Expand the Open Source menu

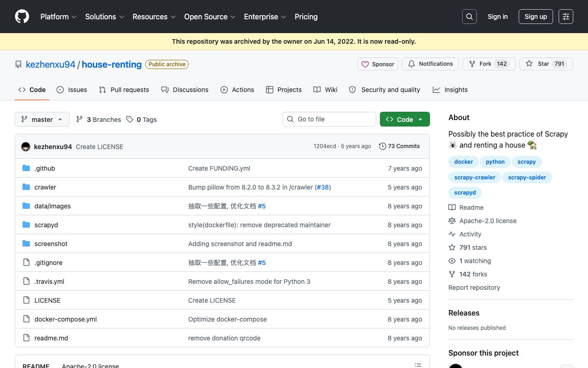pos(210,17)
